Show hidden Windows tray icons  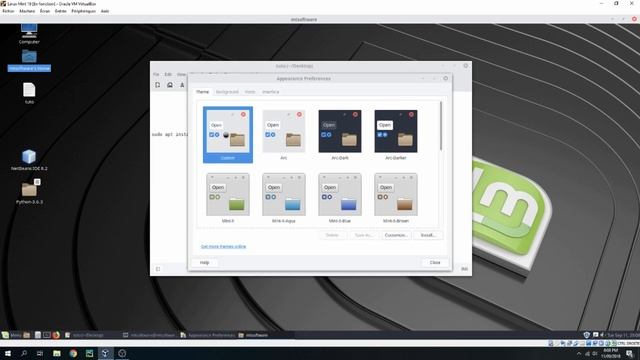(x=579, y=354)
